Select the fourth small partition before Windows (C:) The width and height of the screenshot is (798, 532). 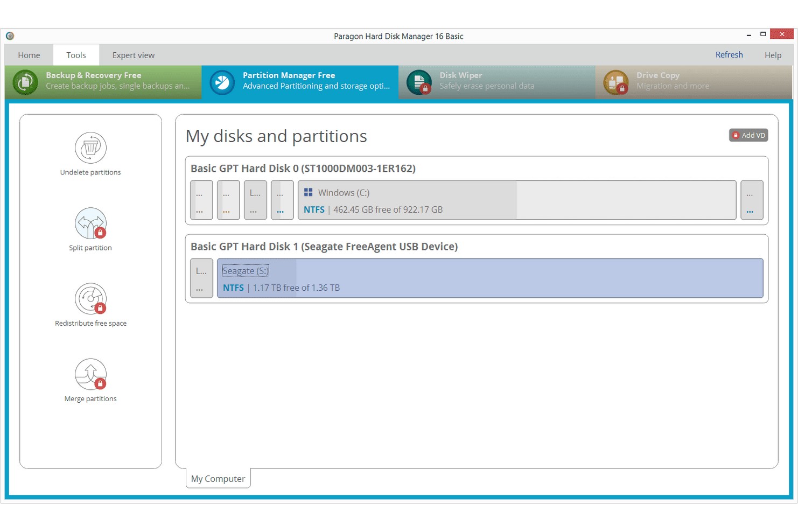coord(282,200)
